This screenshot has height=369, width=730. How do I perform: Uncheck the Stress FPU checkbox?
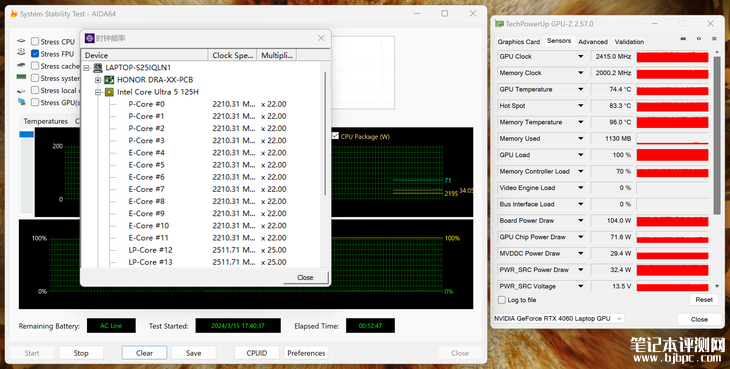[x=35, y=54]
